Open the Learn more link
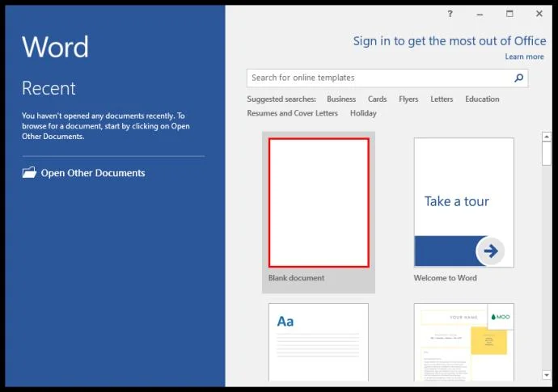 pos(524,57)
